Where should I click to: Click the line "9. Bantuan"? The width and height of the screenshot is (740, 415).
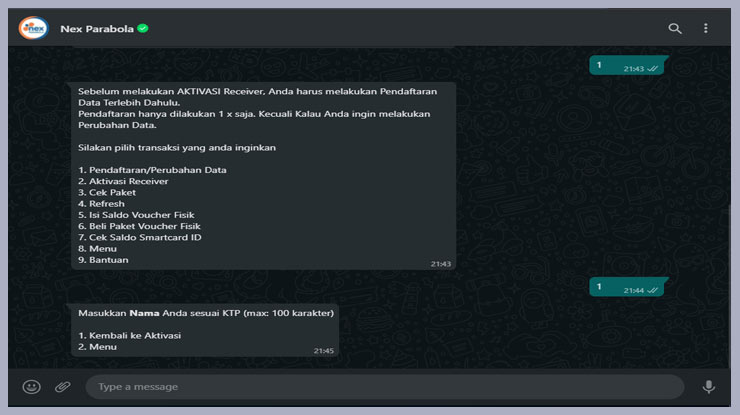coord(103,260)
